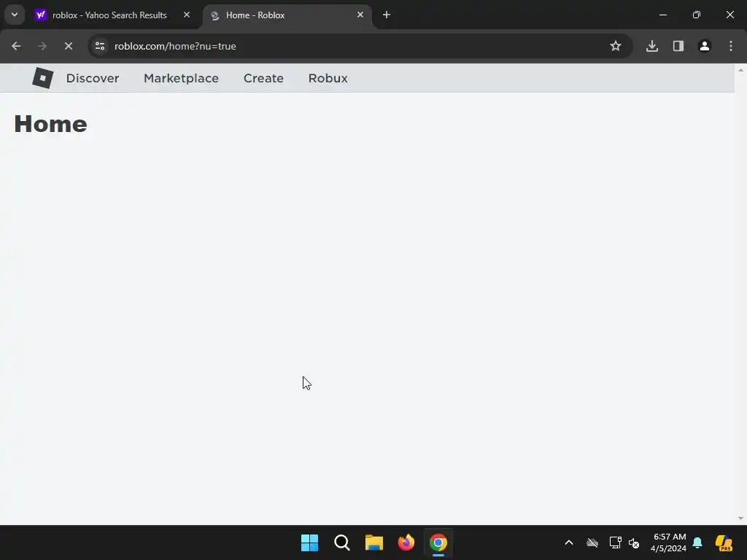Open the Discover page
This screenshot has width=747, height=560.
click(x=93, y=78)
